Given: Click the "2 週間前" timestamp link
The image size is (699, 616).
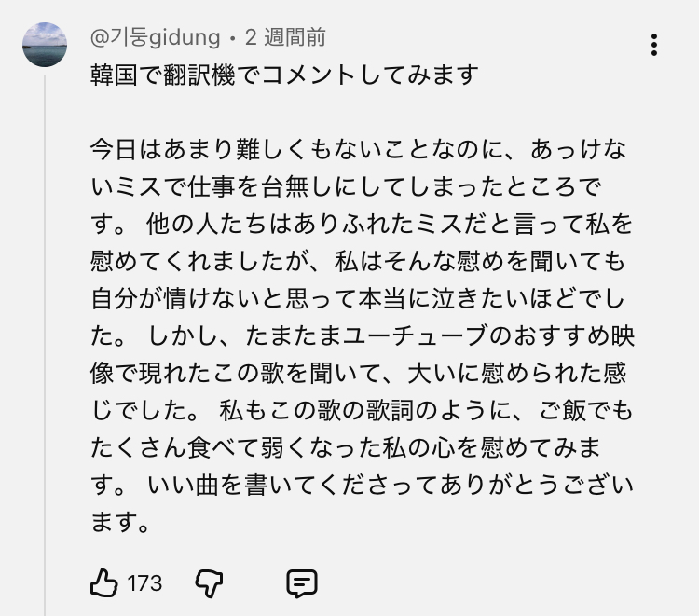Looking at the screenshot, I should click(x=284, y=38).
